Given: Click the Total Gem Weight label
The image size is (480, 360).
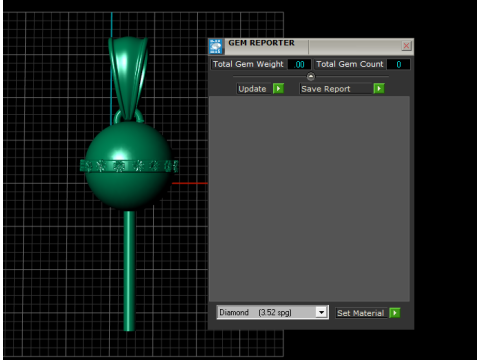Looking at the screenshot, I should pos(248,64).
